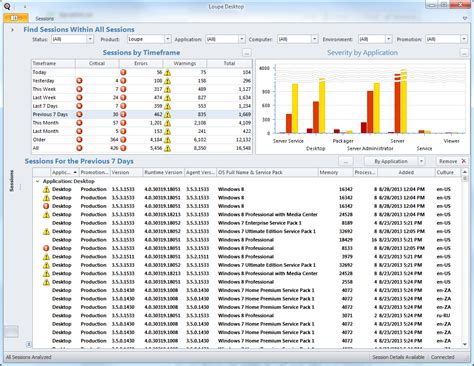Image resolution: width=474 pixels, height=366 pixels.
Task: Click the critical icon in the Last Week row
Action: click(x=79, y=98)
